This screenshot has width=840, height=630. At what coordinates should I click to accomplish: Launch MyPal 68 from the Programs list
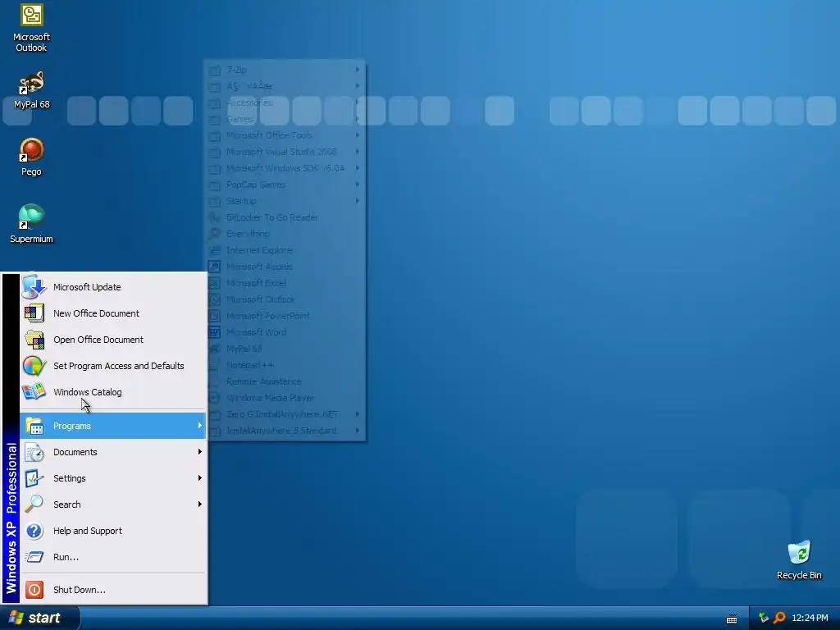[285, 349]
